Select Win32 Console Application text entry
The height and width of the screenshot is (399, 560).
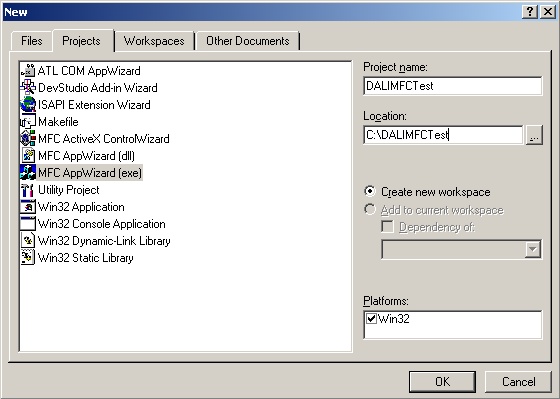[x=102, y=224]
